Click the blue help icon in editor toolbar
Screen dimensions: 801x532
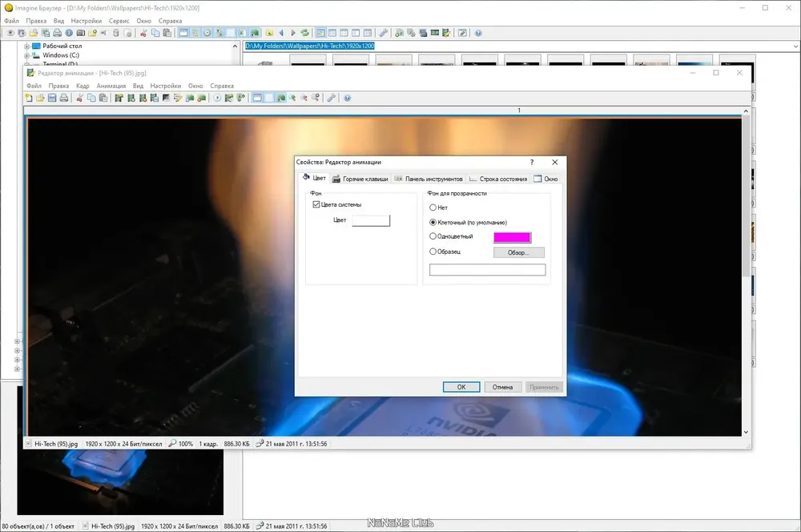(x=348, y=98)
